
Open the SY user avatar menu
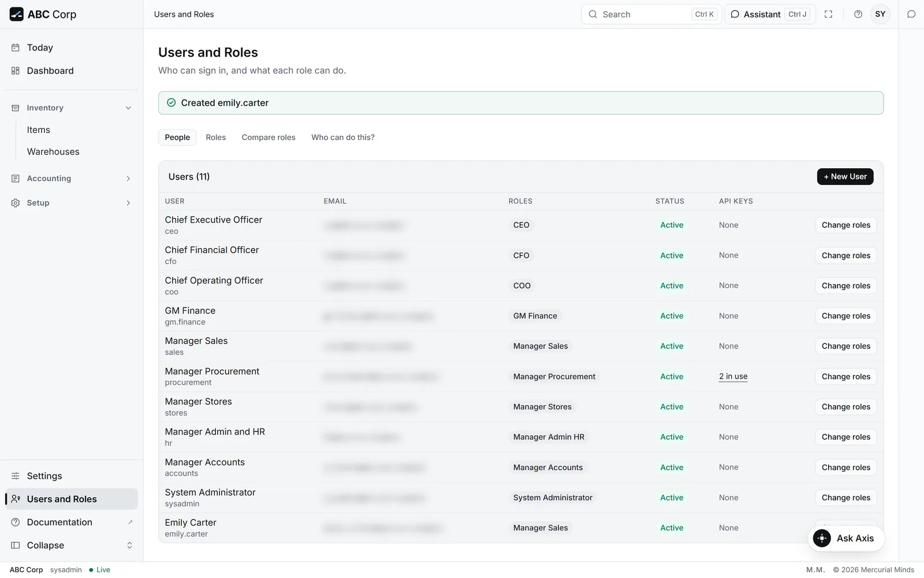[880, 14]
